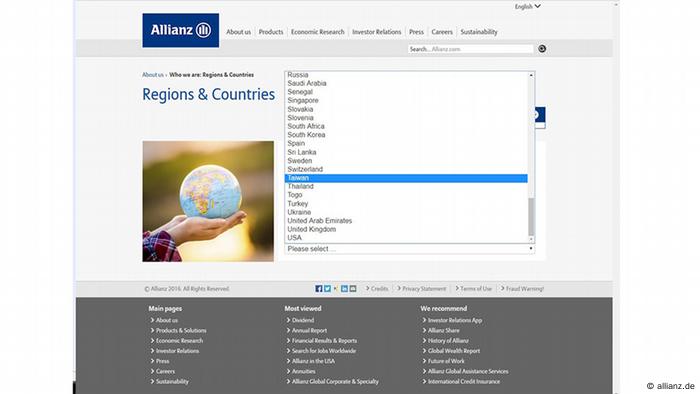
Task: Click Allianz Share footer link
Action: point(443,331)
